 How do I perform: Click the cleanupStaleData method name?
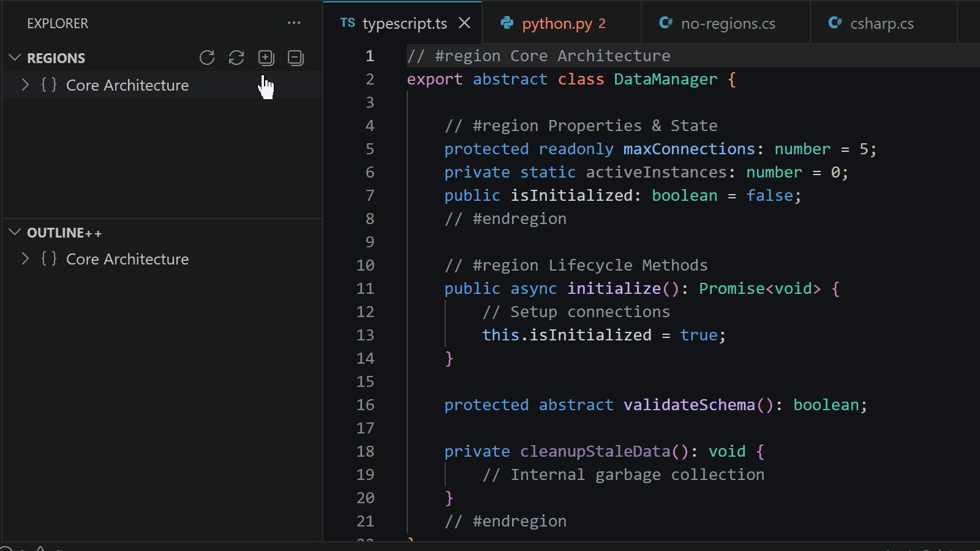click(x=595, y=451)
